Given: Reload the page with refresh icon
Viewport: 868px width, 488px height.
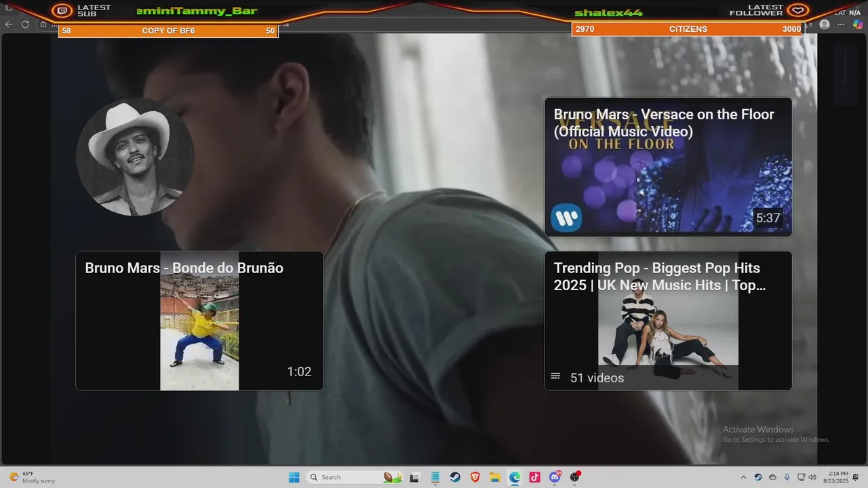Looking at the screenshot, I should [25, 24].
